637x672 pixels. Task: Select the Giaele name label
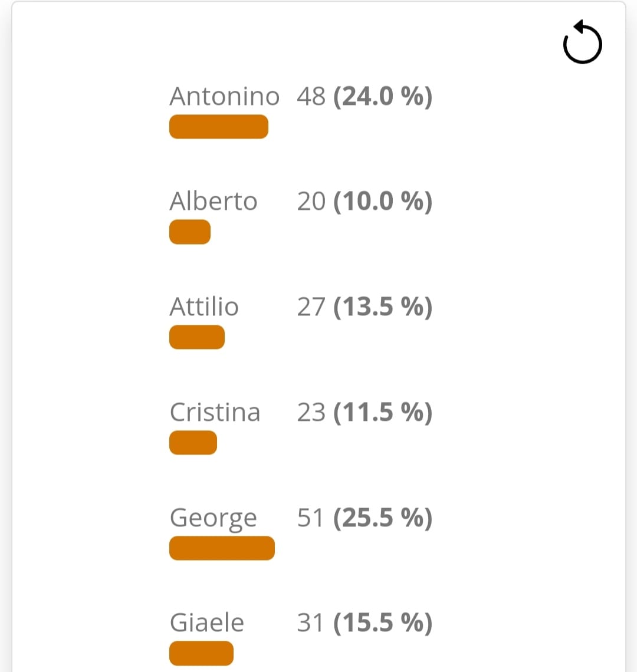207,622
